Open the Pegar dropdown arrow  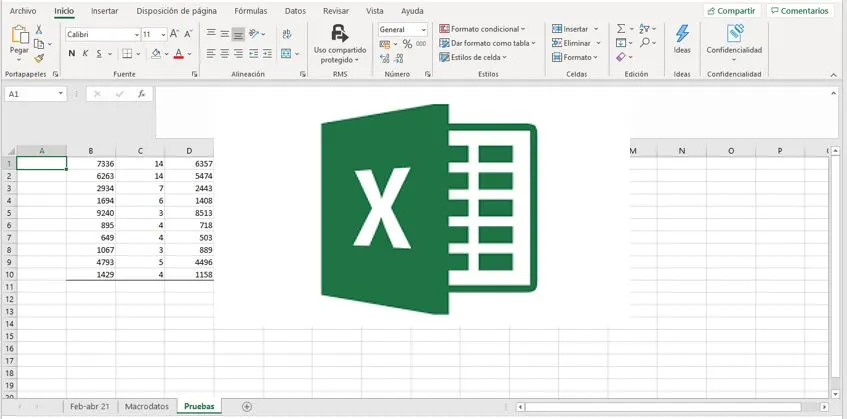pyautogui.click(x=20, y=58)
